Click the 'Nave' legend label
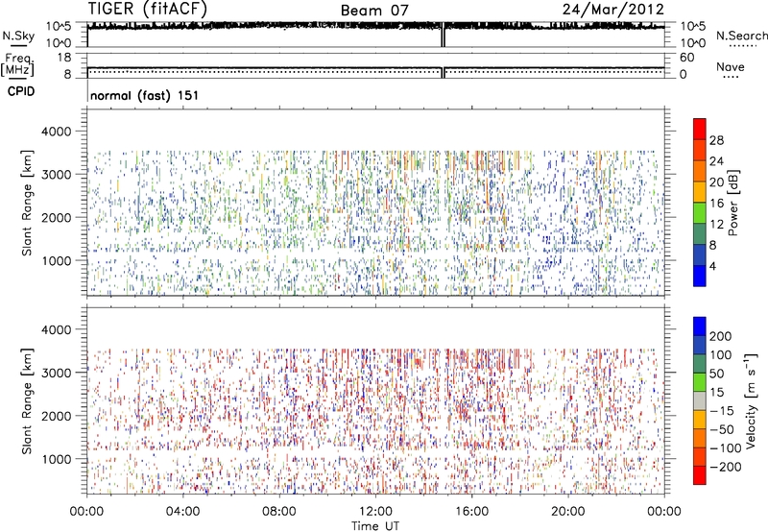 (731, 66)
